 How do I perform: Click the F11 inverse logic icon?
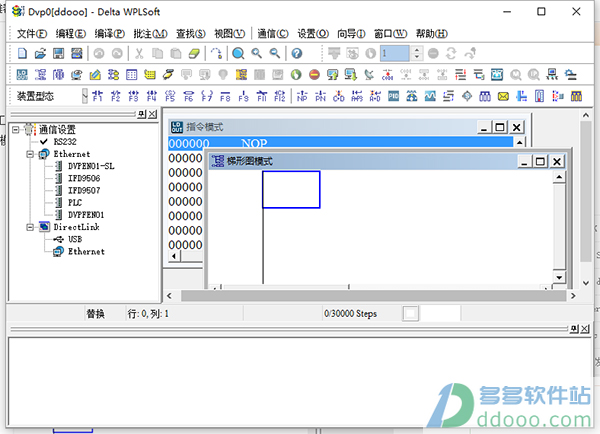[262, 96]
